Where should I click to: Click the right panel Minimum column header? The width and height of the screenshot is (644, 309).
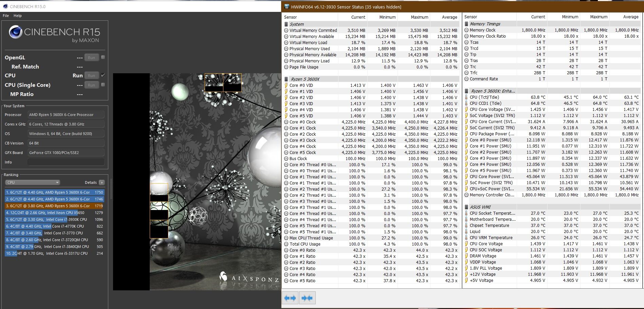tap(570, 17)
